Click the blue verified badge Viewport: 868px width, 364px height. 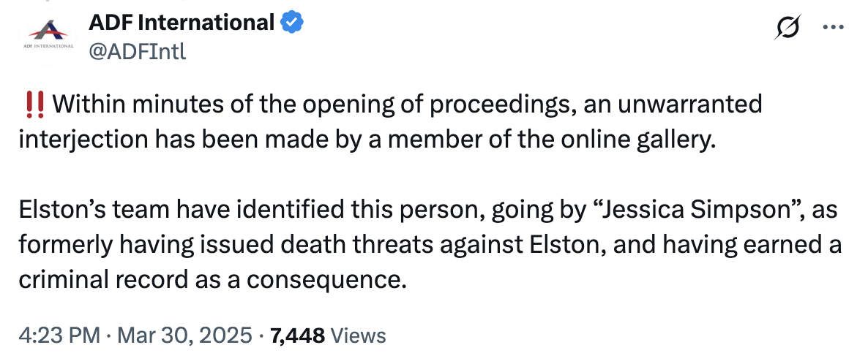tap(292, 23)
